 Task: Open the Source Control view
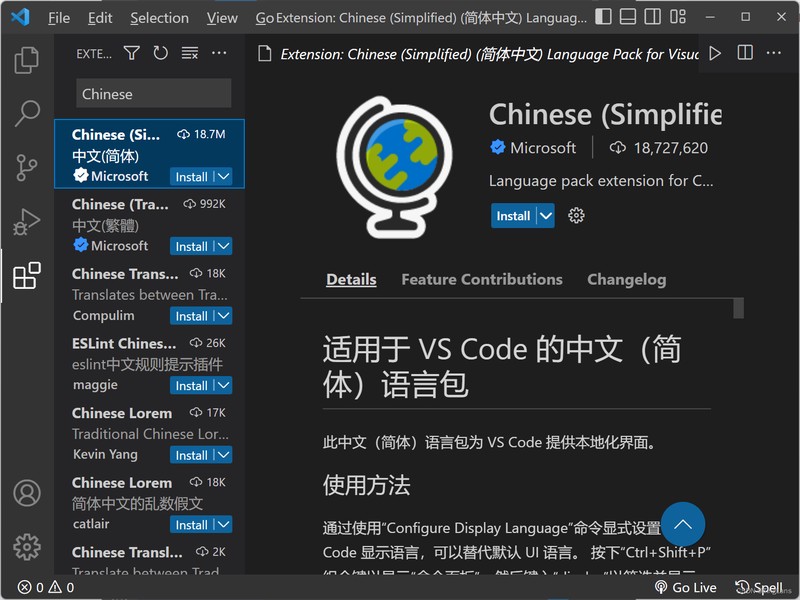click(27, 167)
